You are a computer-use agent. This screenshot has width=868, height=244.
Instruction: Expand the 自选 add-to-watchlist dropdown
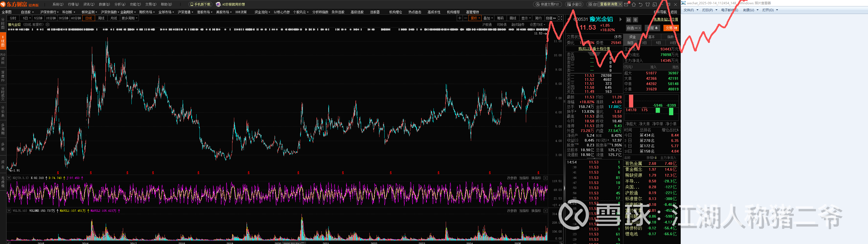(633, 28)
